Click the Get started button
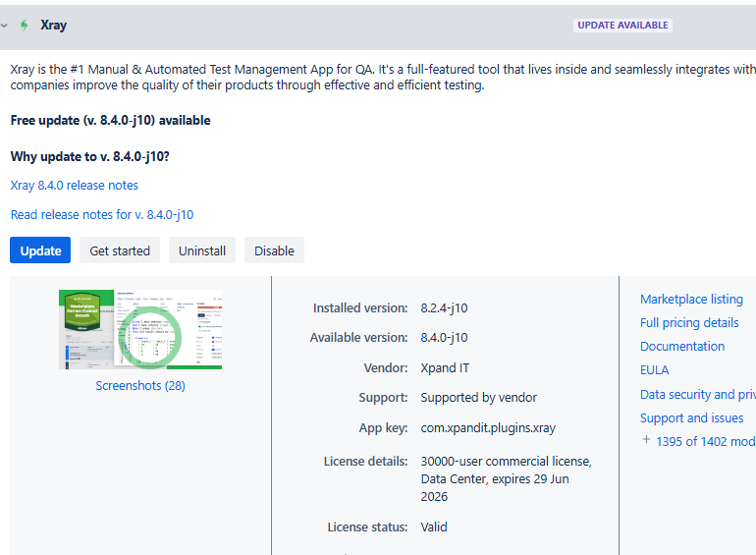Viewport: 756px width, 555px height. click(120, 250)
